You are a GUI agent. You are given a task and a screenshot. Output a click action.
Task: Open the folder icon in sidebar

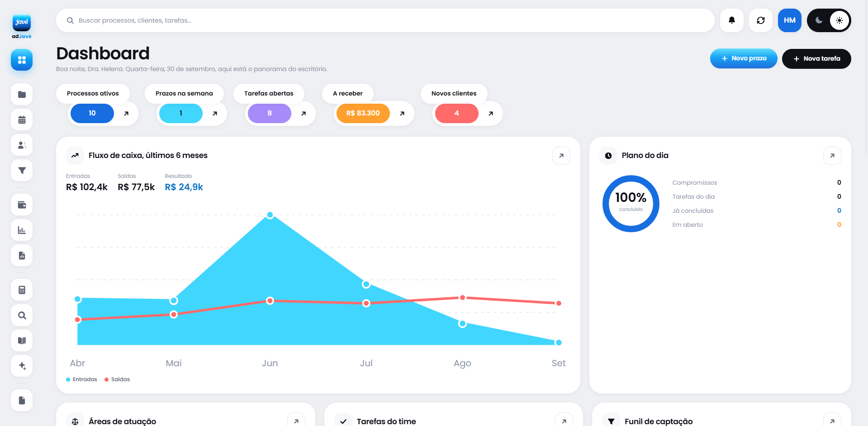pos(22,94)
